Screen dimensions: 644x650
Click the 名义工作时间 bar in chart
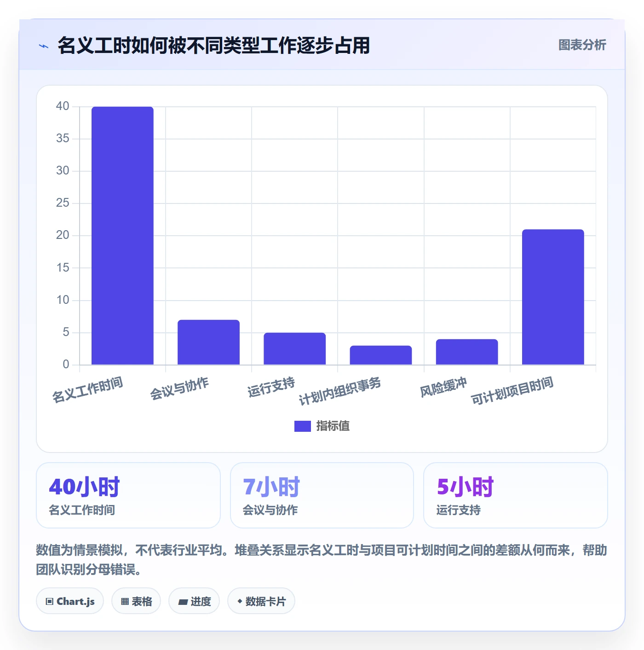click(x=122, y=236)
